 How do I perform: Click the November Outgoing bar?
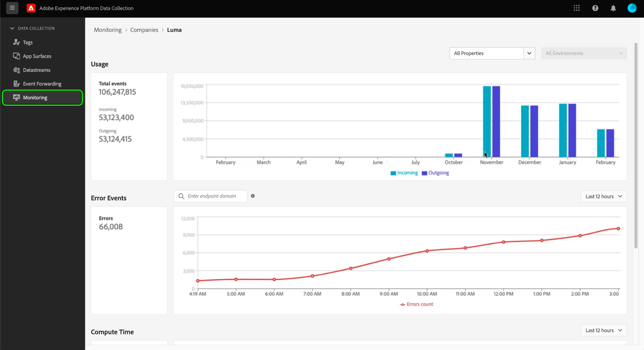pos(496,121)
